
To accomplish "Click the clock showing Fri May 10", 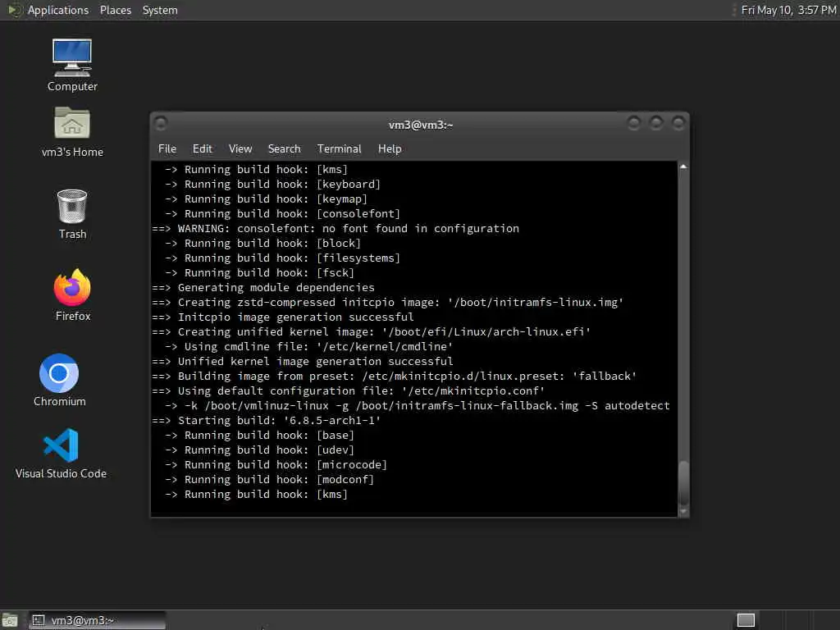I will tap(788, 10).
